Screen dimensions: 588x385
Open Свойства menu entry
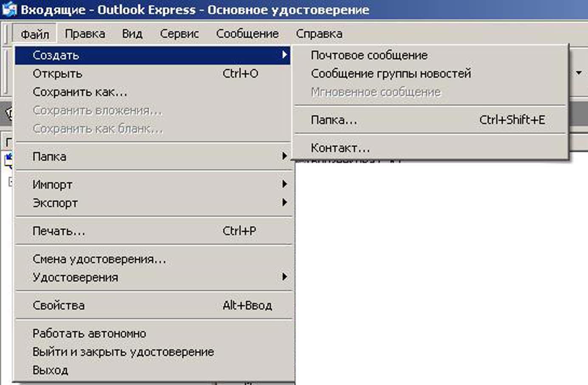(x=153, y=305)
